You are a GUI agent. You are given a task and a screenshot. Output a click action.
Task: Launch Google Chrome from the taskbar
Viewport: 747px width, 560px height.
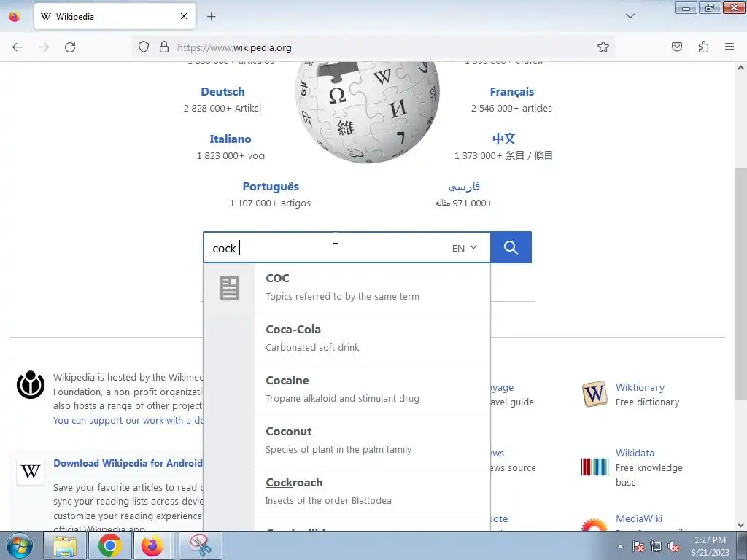coord(109,545)
